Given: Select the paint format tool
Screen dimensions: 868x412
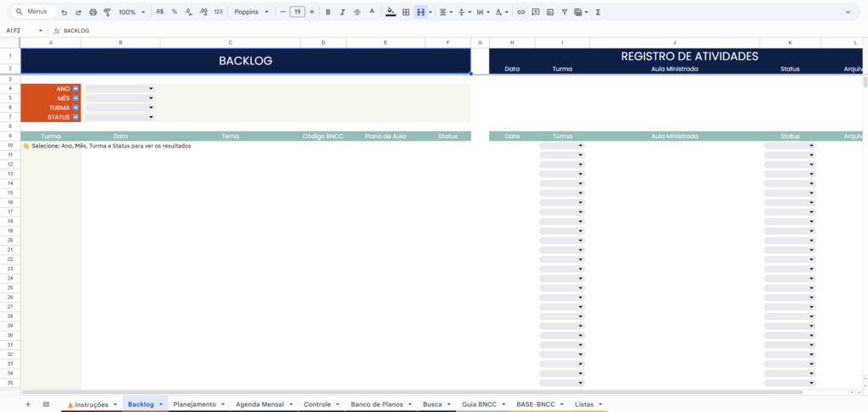Looking at the screenshot, I should pos(107,13).
